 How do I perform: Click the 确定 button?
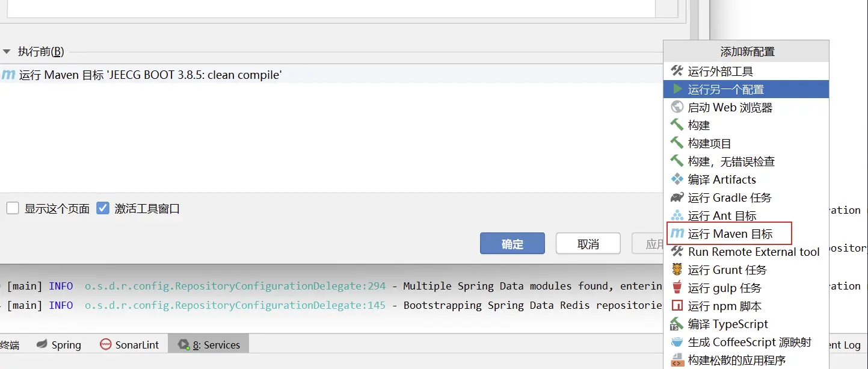coord(512,243)
